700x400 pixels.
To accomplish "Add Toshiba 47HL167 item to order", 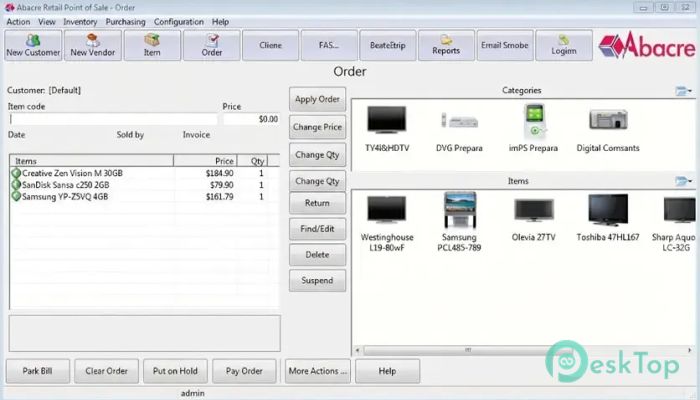I will [x=608, y=219].
